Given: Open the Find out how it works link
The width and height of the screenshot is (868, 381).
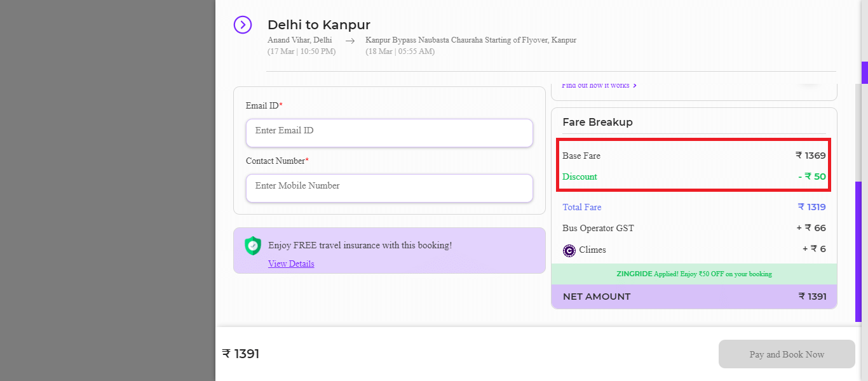Looking at the screenshot, I should pos(598,84).
